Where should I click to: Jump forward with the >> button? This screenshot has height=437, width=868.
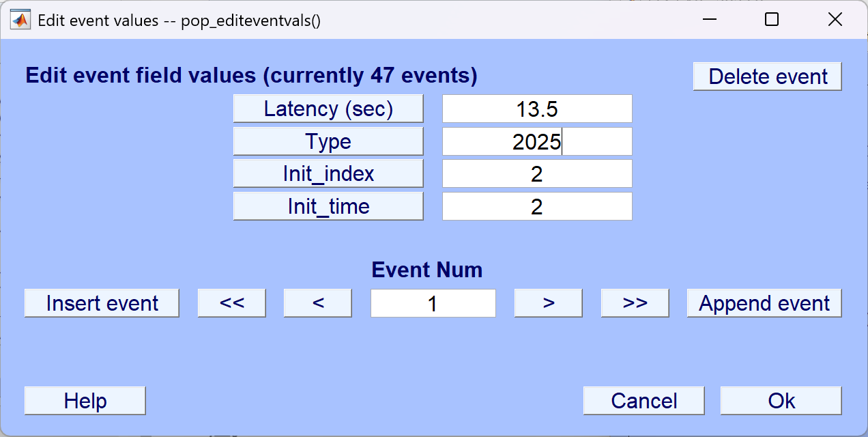pyautogui.click(x=635, y=303)
